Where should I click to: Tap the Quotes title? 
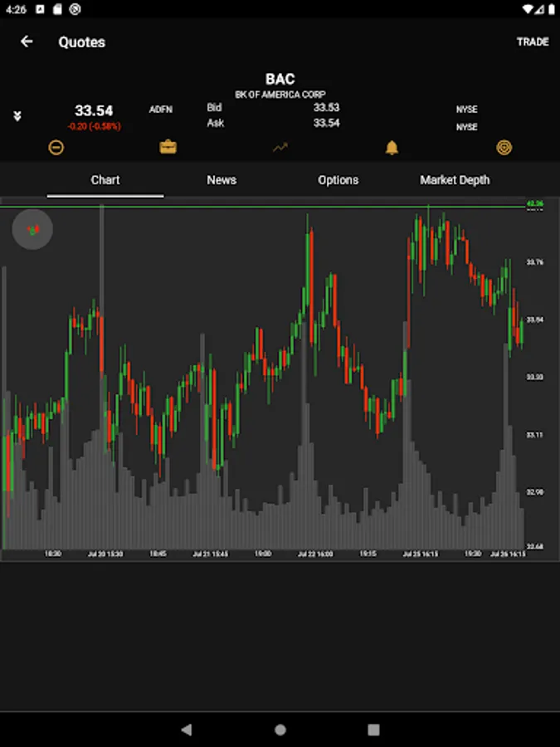pyautogui.click(x=81, y=42)
